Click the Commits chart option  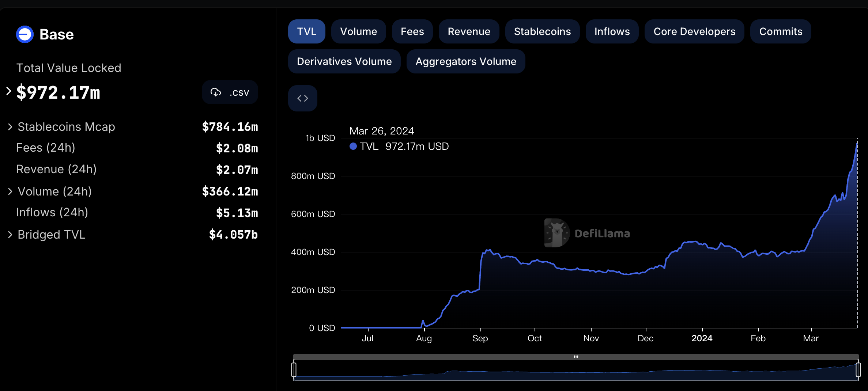780,31
